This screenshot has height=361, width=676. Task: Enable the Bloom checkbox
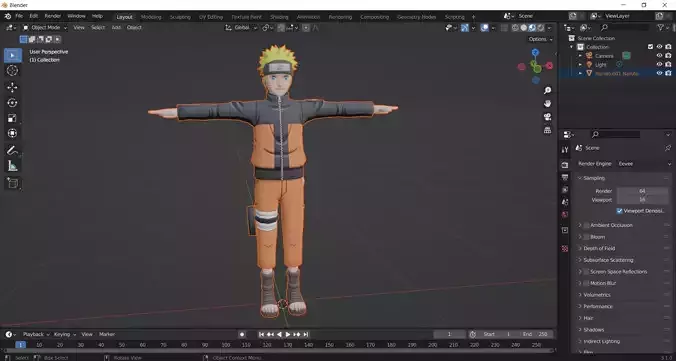pos(586,237)
